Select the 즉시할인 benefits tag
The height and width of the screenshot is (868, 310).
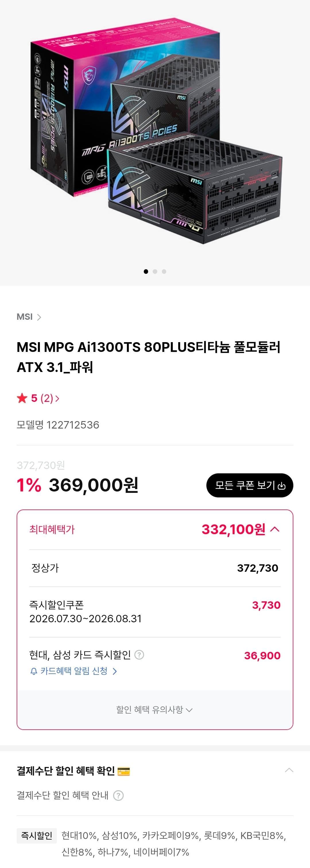[x=37, y=835]
